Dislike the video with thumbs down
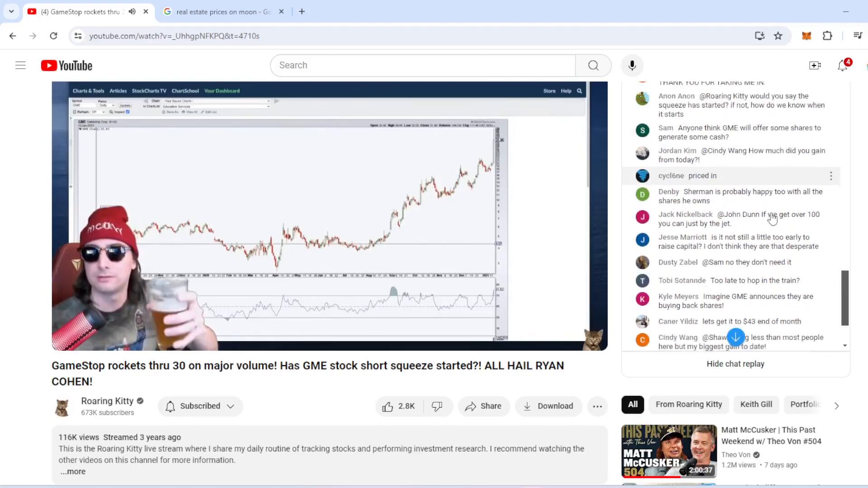The image size is (868, 488). pyautogui.click(x=437, y=406)
